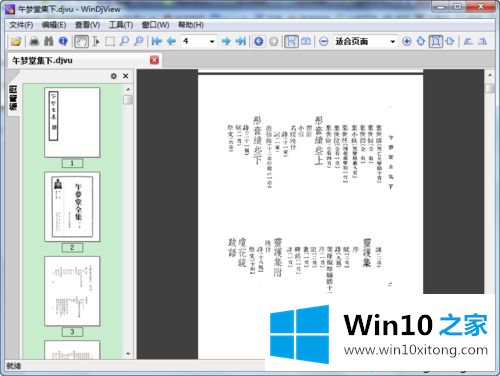Open the 窗口(W) menu
Image resolution: width=500 pixels, height=376 pixels.
tap(155, 25)
